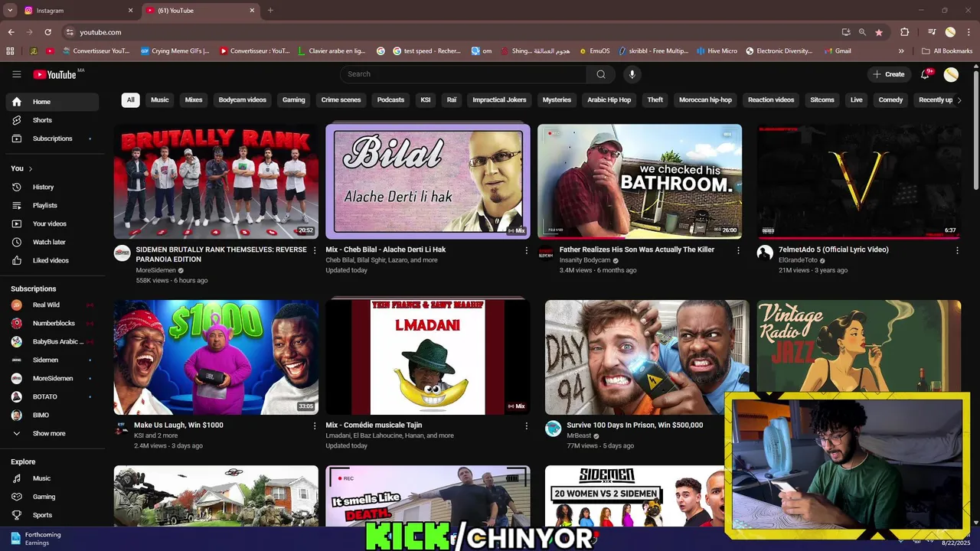The width and height of the screenshot is (980, 551).
Task: Click the address bar showing youtube.com
Action: [452, 32]
